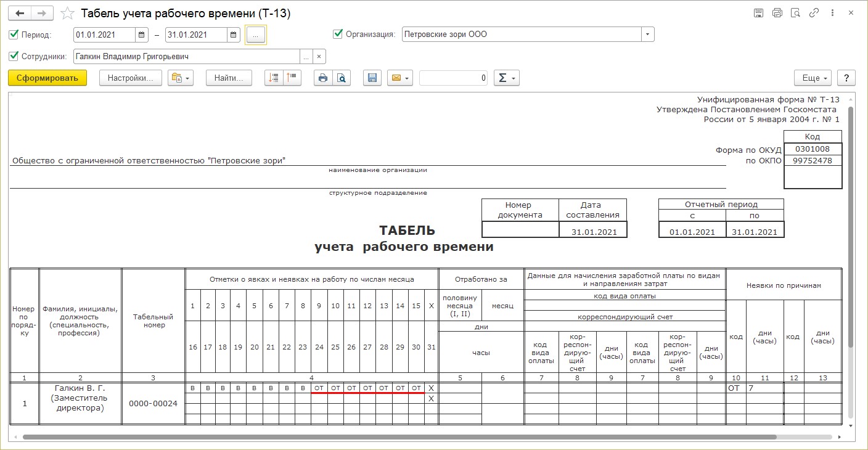Go back with the left arrow button
Screen dimensions: 868x450
(20, 13)
